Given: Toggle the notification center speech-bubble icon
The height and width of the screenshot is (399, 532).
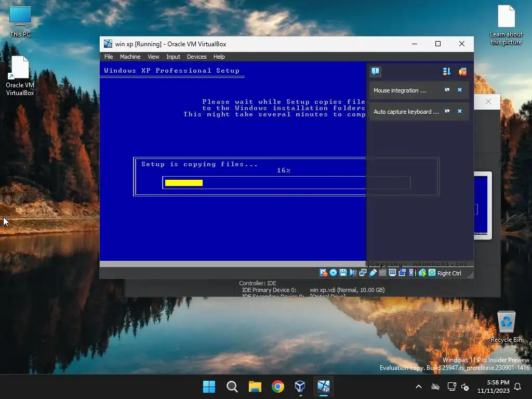Looking at the screenshot, I should pyautogui.click(x=375, y=71).
